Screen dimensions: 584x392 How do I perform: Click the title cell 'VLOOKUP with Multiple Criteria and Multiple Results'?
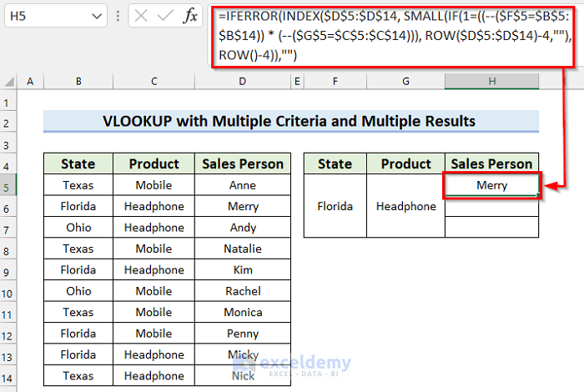(x=291, y=121)
